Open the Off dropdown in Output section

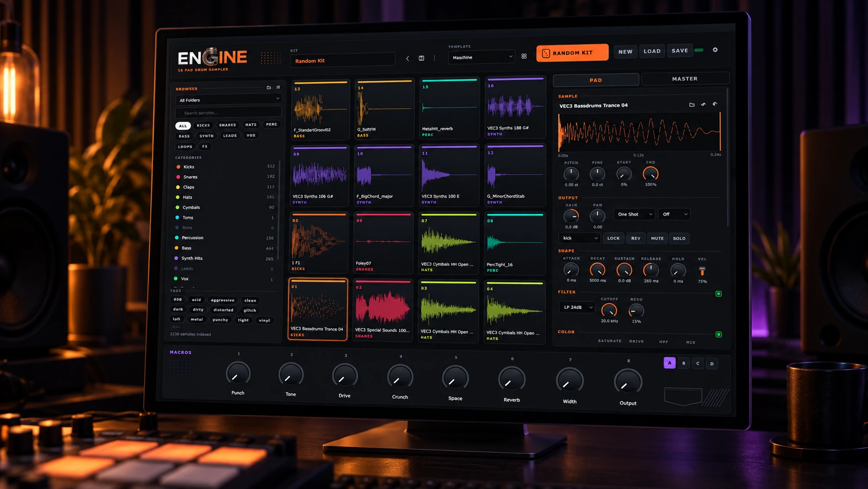tap(674, 214)
